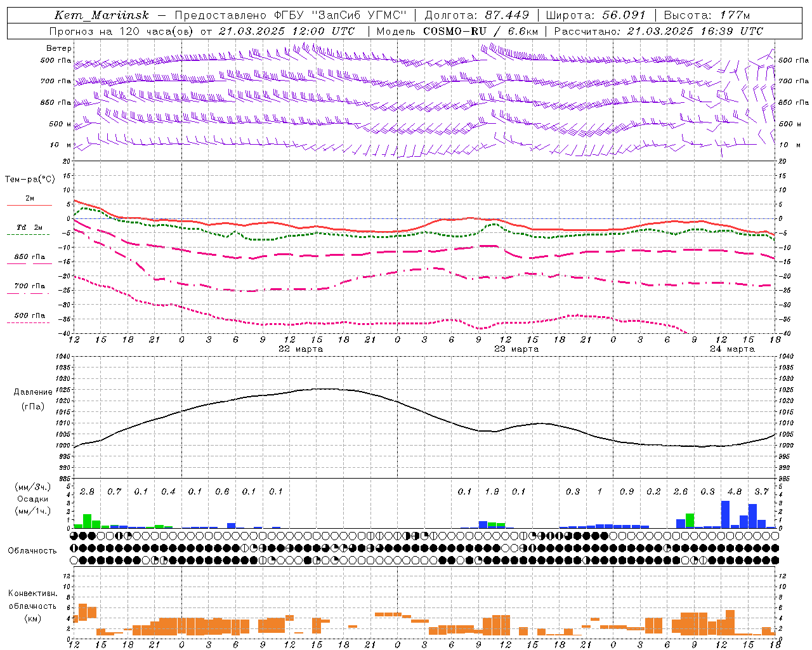This screenshot has width=812, height=650.
Task: Click the 500 м wind level label on left
Action: click(x=60, y=124)
